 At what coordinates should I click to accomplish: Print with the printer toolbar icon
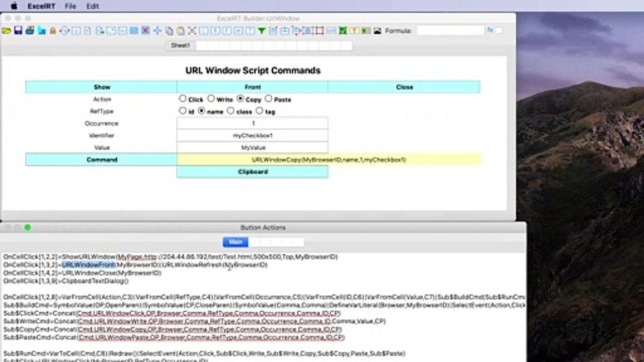point(30,31)
